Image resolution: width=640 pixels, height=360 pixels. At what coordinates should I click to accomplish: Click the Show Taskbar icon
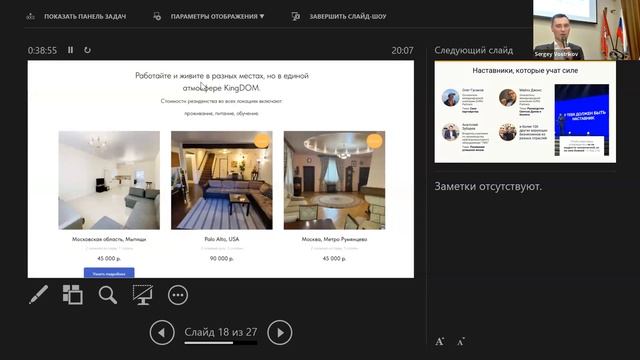coord(31,17)
